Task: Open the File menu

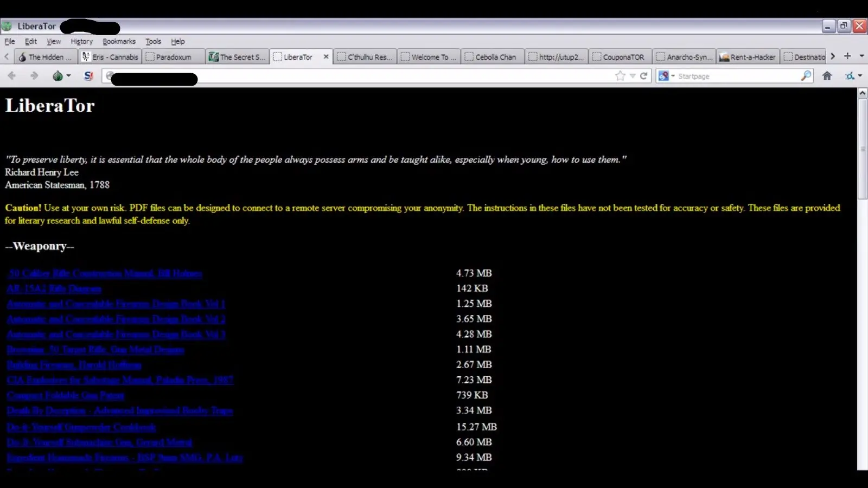Action: tap(10, 41)
